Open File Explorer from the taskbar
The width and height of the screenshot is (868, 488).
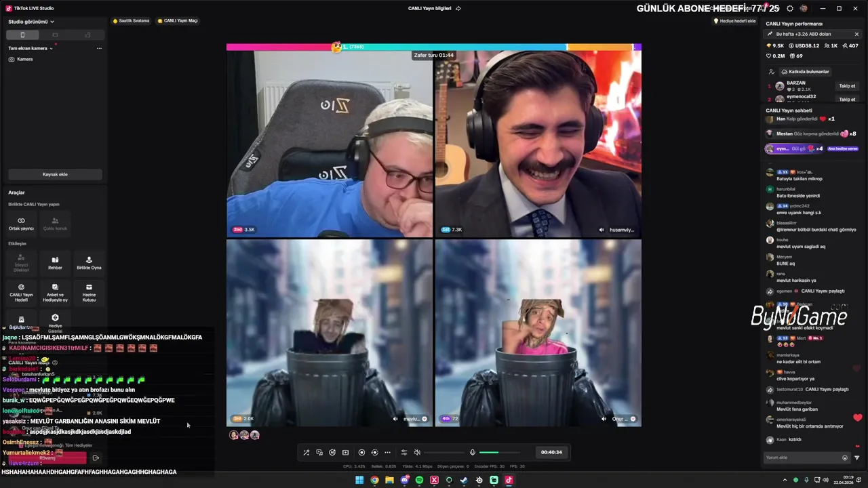pyautogui.click(x=389, y=480)
